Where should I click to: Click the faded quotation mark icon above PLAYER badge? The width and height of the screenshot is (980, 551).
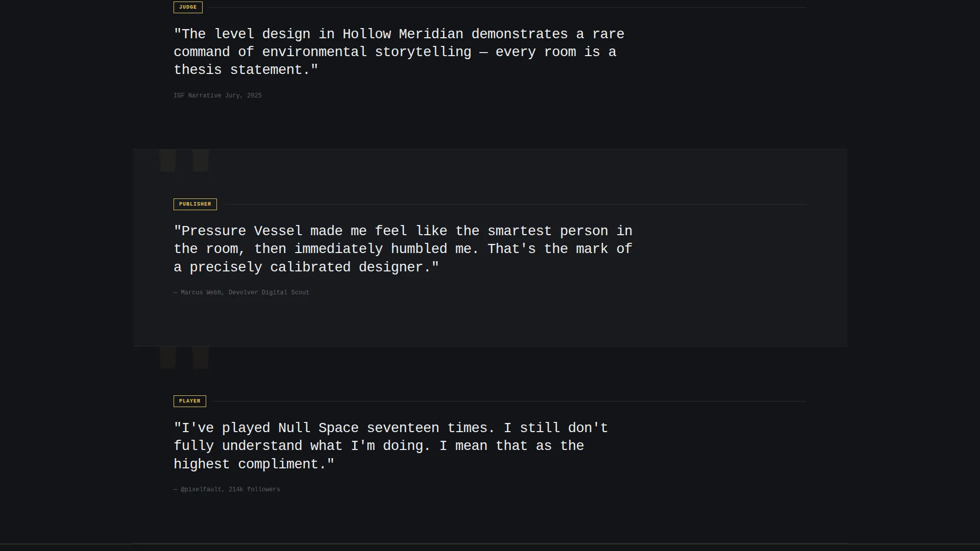184,358
